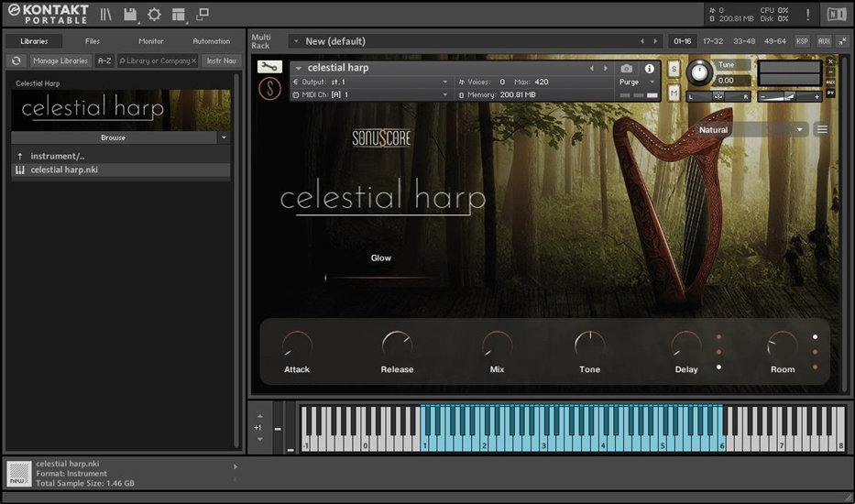Click the Instr Nav button
This screenshot has width=855, height=504.
[220, 60]
